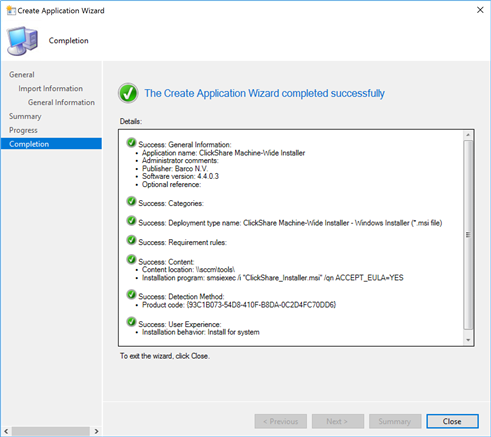491x437 pixels.
Task: Click the disabled Next button
Action: click(338, 421)
